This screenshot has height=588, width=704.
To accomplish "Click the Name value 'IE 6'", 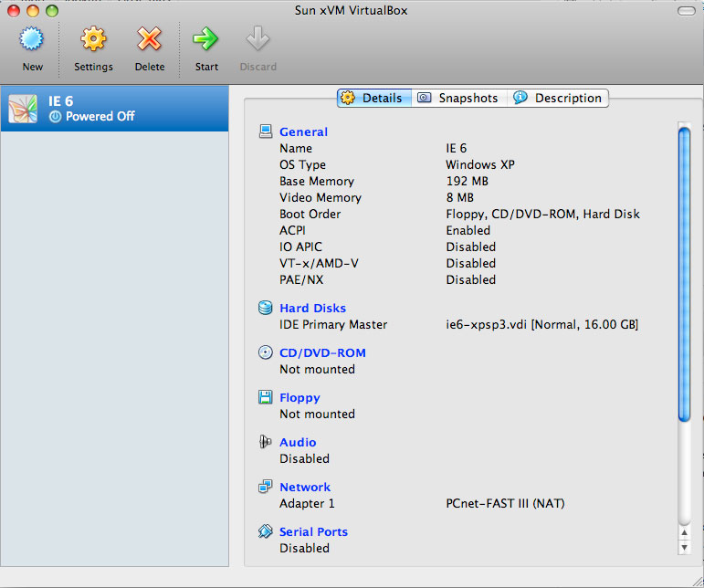I will click(x=457, y=149).
